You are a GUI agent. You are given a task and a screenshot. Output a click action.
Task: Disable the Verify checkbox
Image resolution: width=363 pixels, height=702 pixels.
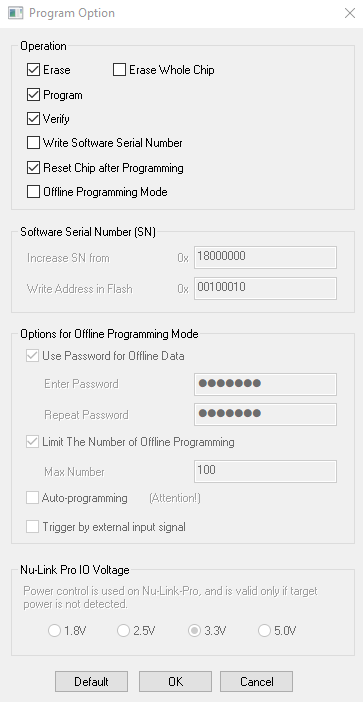coord(33,119)
